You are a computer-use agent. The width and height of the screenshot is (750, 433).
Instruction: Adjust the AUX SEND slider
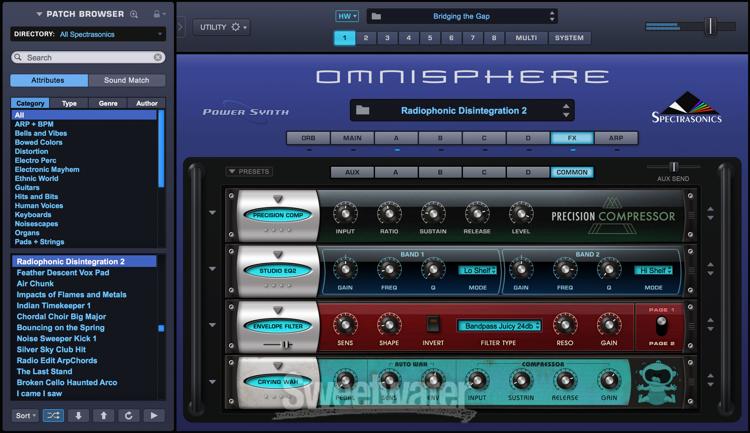(673, 167)
